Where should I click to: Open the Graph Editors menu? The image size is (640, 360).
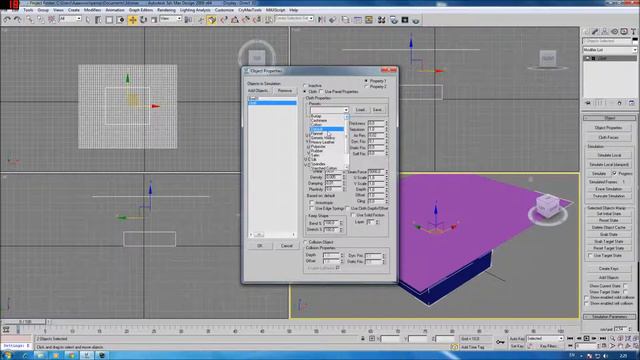(141, 10)
